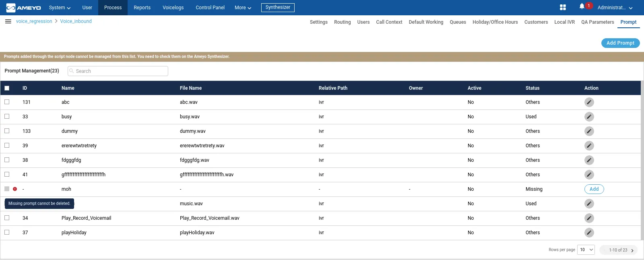The width and height of the screenshot is (644, 260).
Task: Click the File Name column header
Action: (191, 88)
